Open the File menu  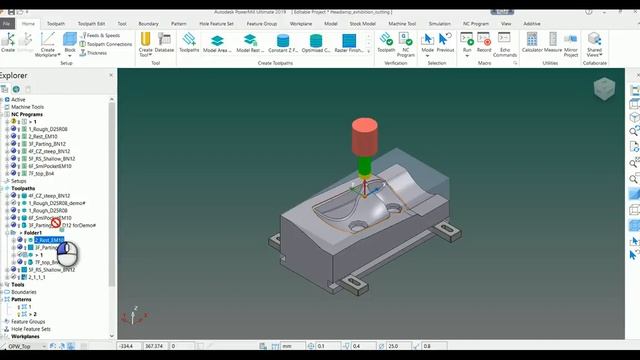[x=7, y=24]
